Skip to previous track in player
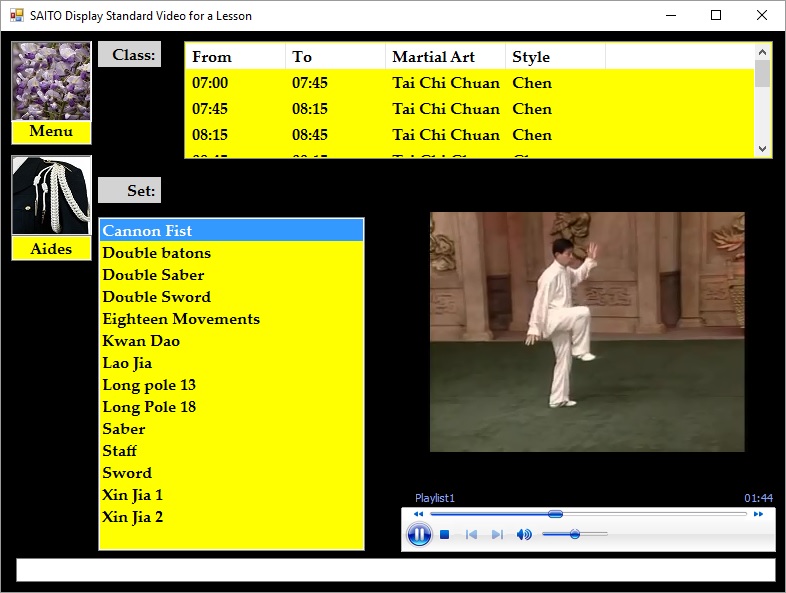The height and width of the screenshot is (593, 786). pyautogui.click(x=472, y=535)
